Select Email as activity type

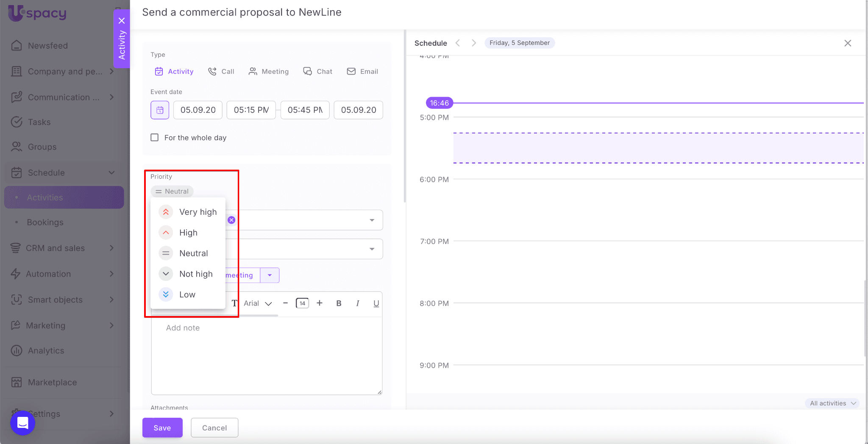coord(362,72)
